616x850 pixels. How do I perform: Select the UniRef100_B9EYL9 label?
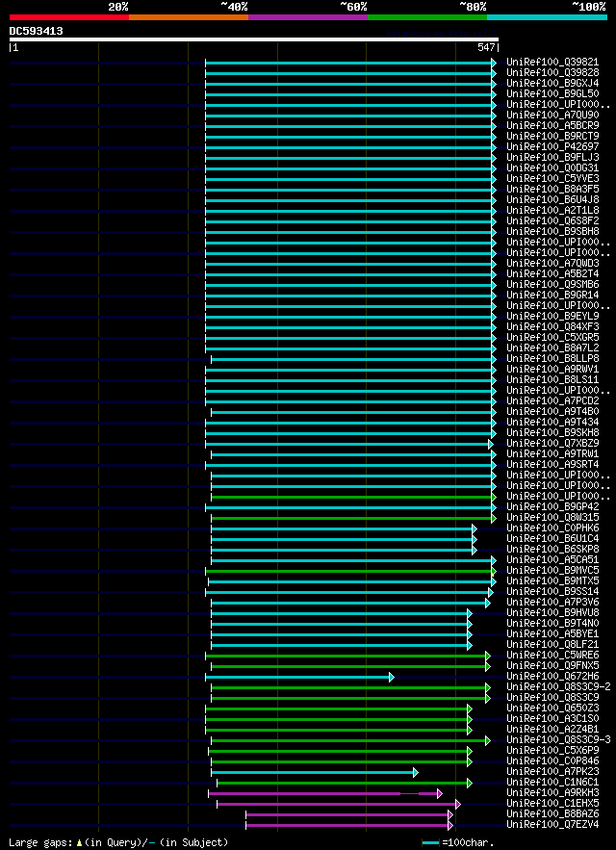552,316
